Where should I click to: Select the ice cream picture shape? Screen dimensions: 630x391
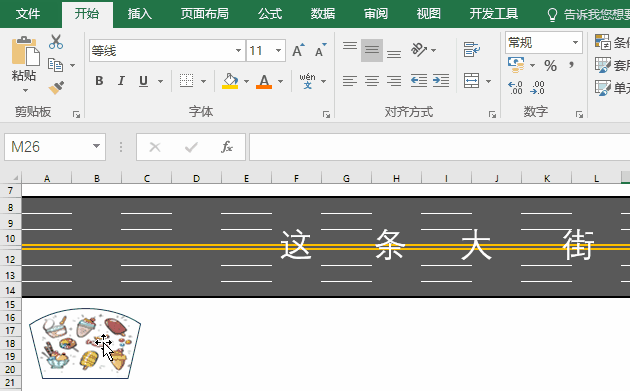[x=85, y=344]
